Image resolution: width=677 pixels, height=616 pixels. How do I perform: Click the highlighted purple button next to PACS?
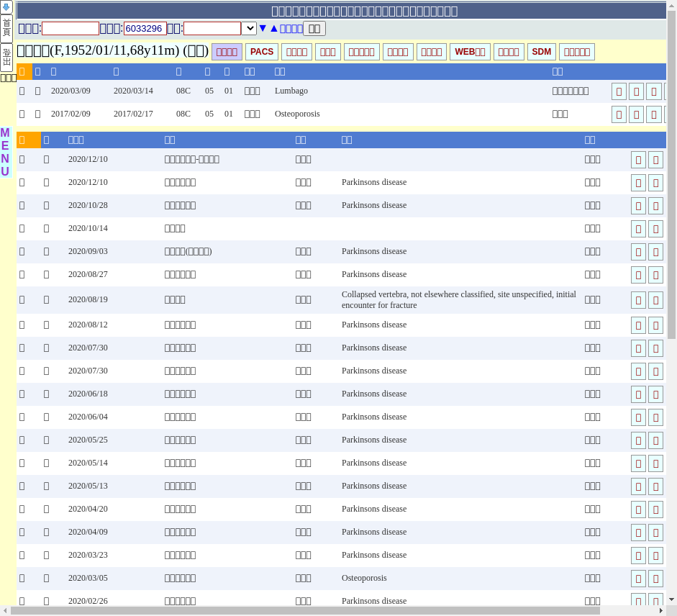[x=227, y=52]
